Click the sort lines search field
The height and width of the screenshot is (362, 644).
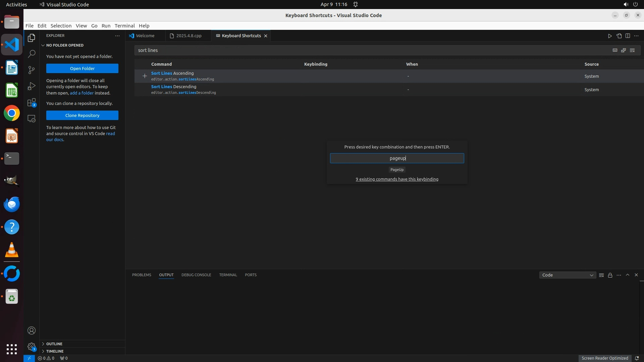369,50
